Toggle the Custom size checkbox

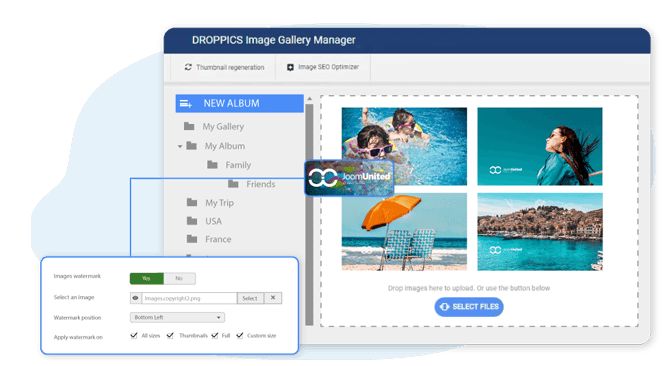pyautogui.click(x=240, y=335)
